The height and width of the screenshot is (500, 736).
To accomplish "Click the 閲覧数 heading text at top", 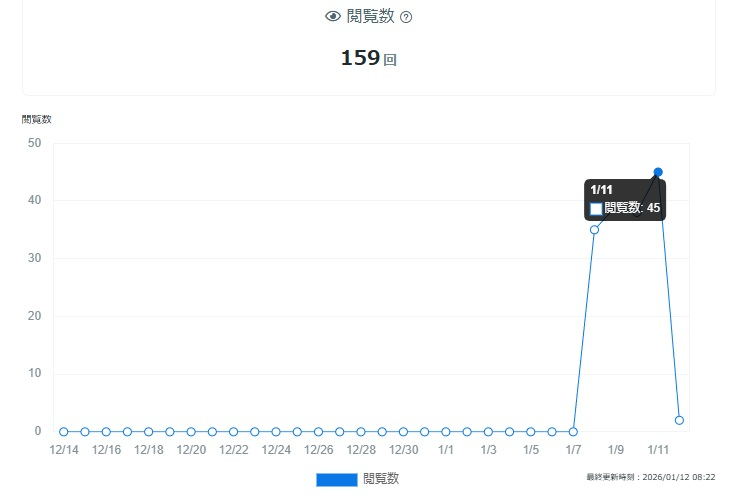I will (370, 16).
